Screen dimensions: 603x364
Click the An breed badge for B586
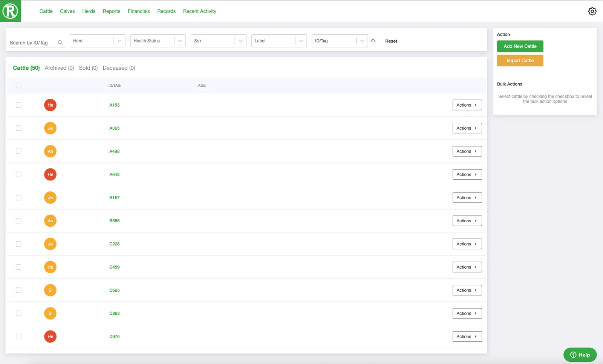click(x=50, y=221)
